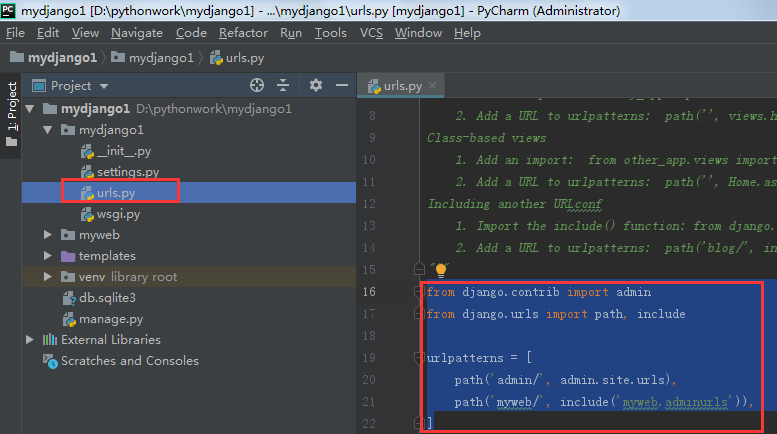Hide the Project panel with minus icon
This screenshot has height=434, width=777.
coord(342,85)
